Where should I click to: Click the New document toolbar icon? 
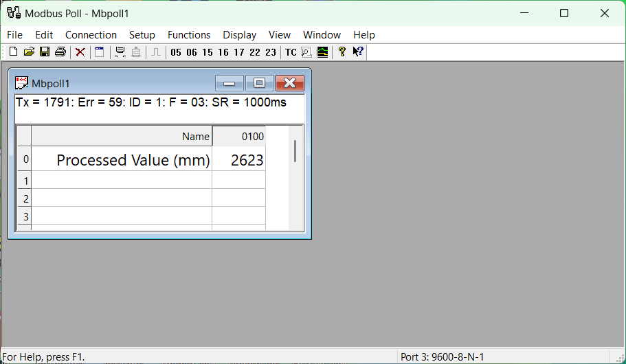pyautogui.click(x=13, y=52)
